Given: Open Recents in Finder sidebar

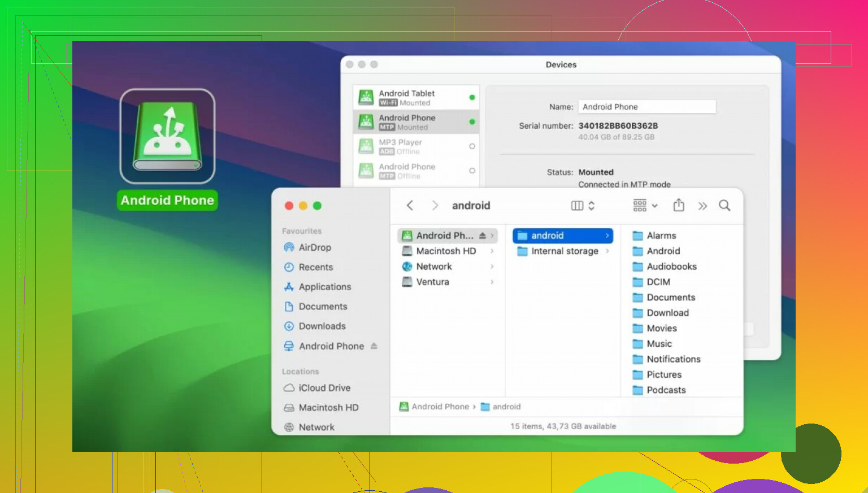Looking at the screenshot, I should pos(309,267).
